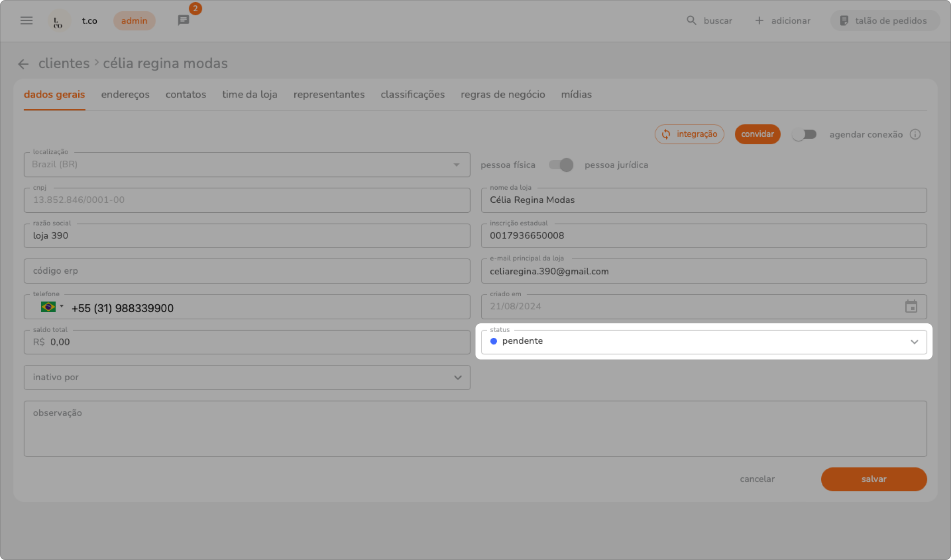Click into the observação text area
This screenshot has height=560, width=951.
[475, 429]
